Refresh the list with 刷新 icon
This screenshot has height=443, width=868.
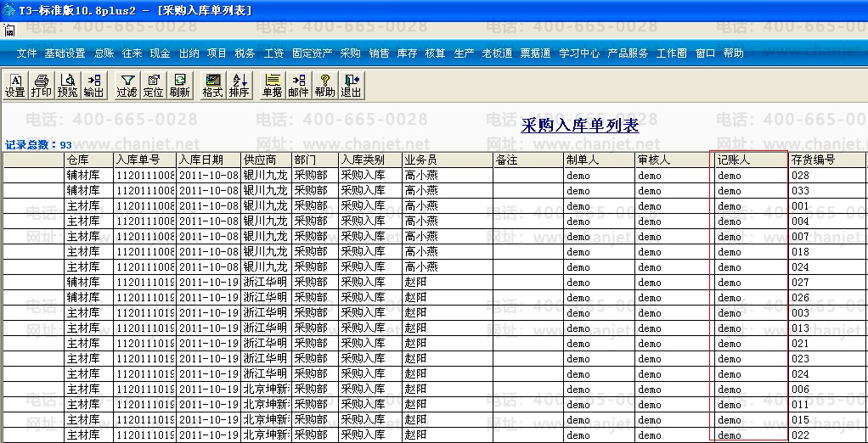point(180,86)
